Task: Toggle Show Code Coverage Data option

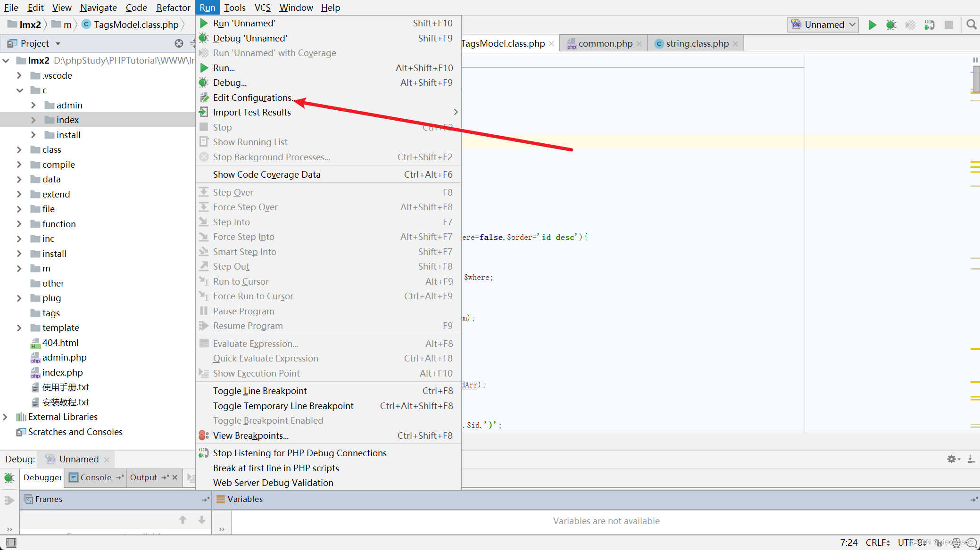Action: [x=267, y=174]
